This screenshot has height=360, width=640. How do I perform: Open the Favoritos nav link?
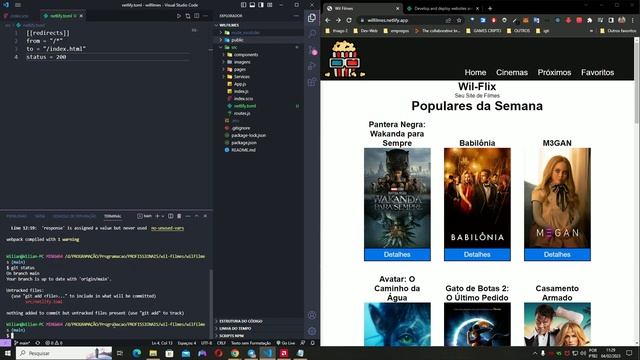(x=598, y=72)
